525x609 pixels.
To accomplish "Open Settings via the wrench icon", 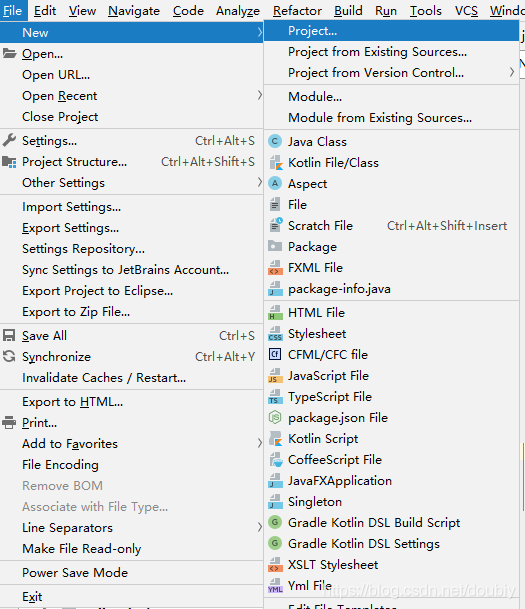I will coord(9,140).
